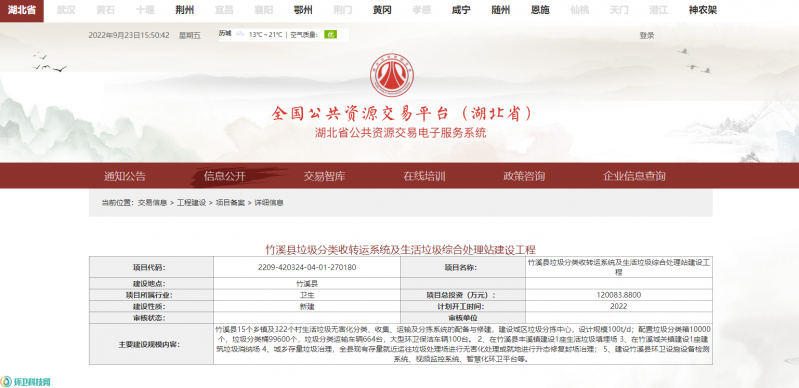Open 企业信息查询 page
Screen dimensions: 799x388
click(634, 176)
